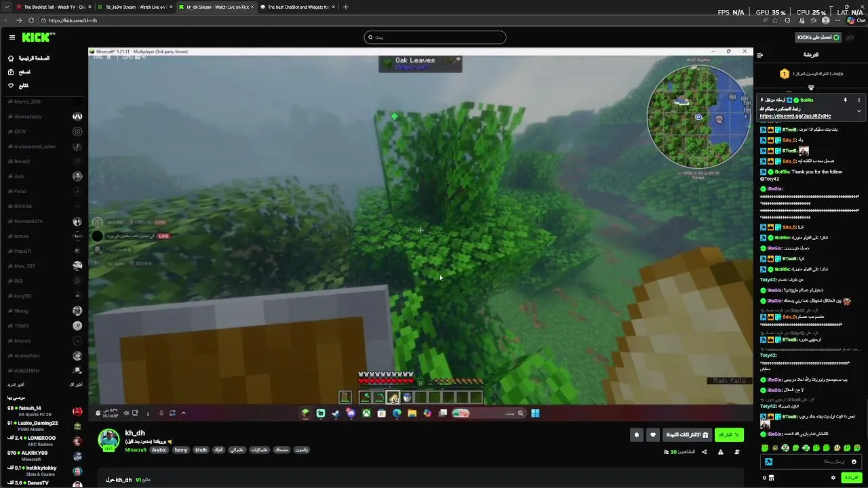868x488 pixels.
Task: Open AnimePain channel in sidebar
Action: (45, 356)
